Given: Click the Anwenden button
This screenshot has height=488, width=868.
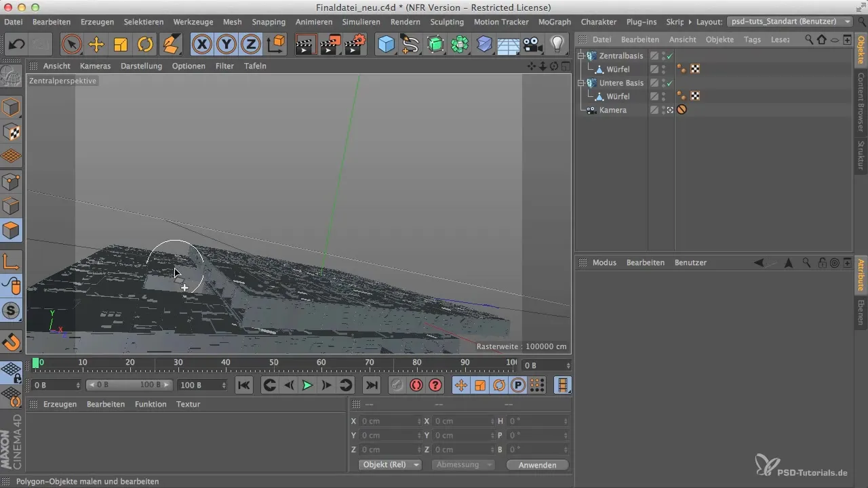Looking at the screenshot, I should tap(537, 465).
